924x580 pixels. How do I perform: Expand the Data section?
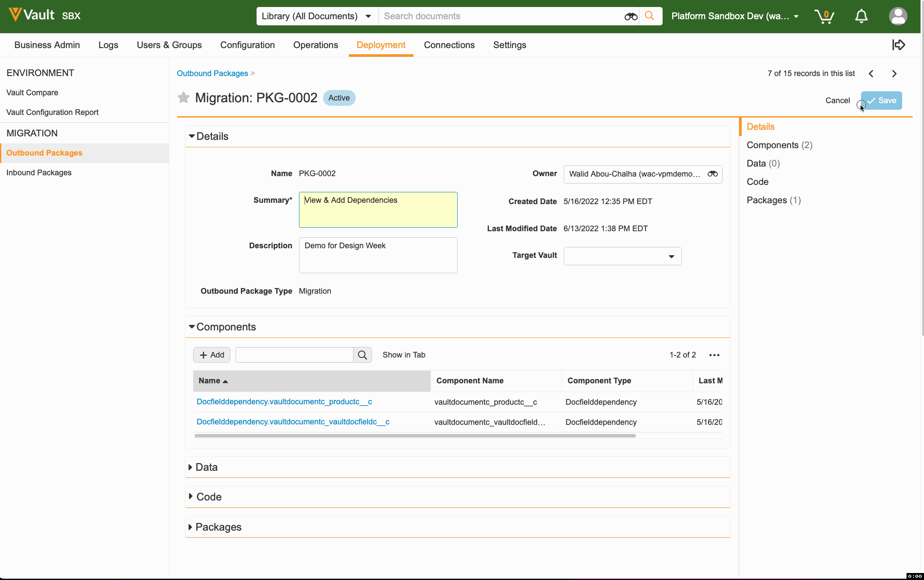(203, 467)
